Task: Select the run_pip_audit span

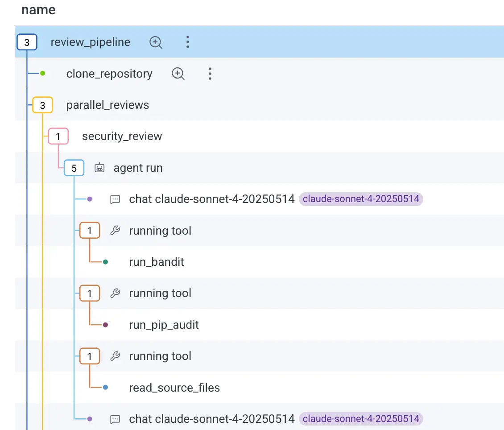Action: (164, 325)
